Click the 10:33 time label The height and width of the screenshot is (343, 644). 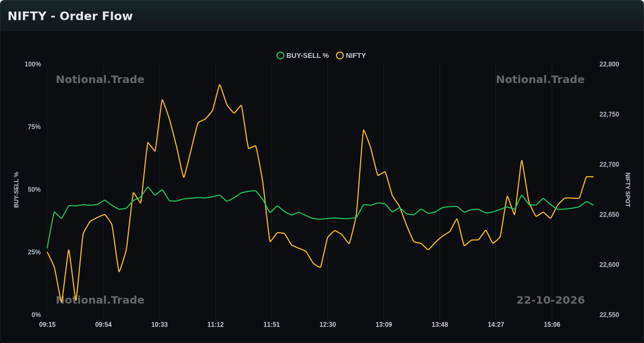click(159, 325)
